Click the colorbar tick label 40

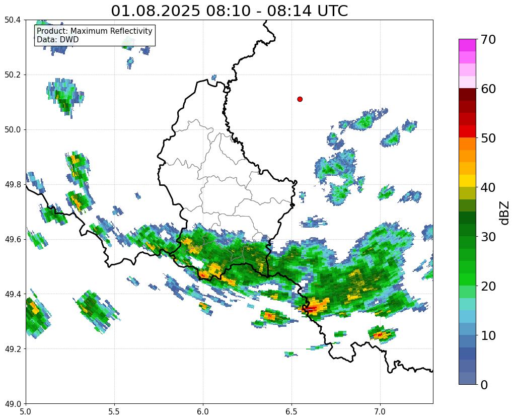(x=488, y=187)
